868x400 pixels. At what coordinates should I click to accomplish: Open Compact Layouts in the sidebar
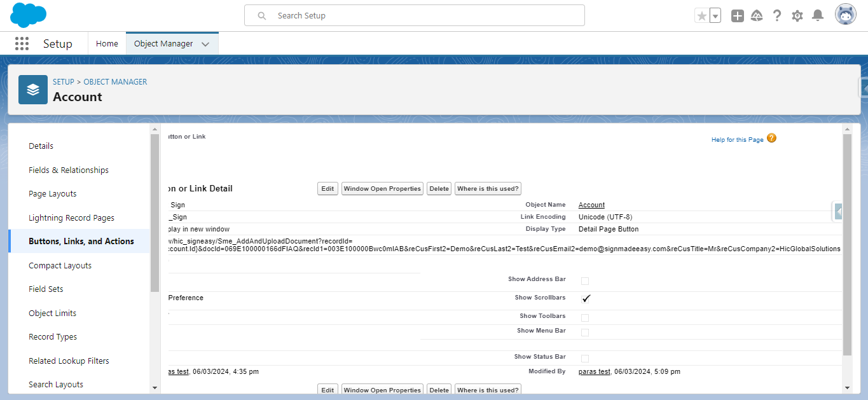point(60,266)
